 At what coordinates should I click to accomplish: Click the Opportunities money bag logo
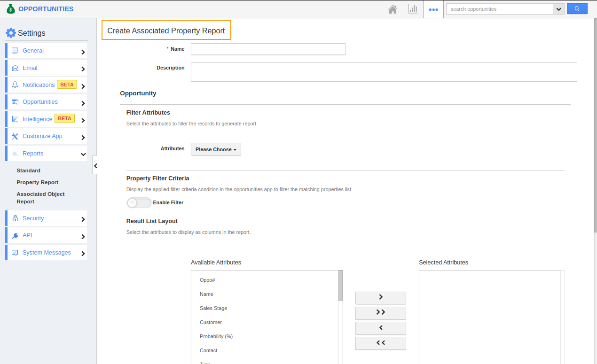10,8
